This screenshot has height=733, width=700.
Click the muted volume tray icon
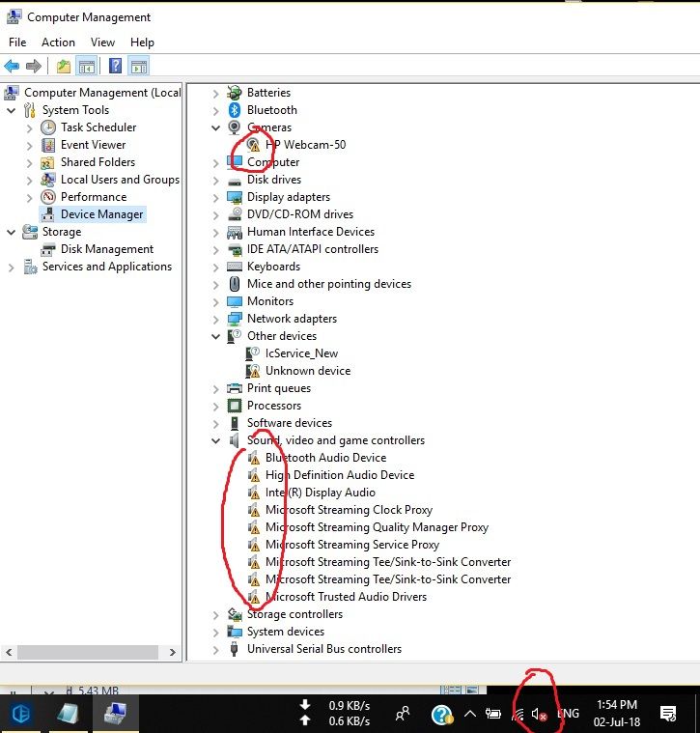(539, 714)
